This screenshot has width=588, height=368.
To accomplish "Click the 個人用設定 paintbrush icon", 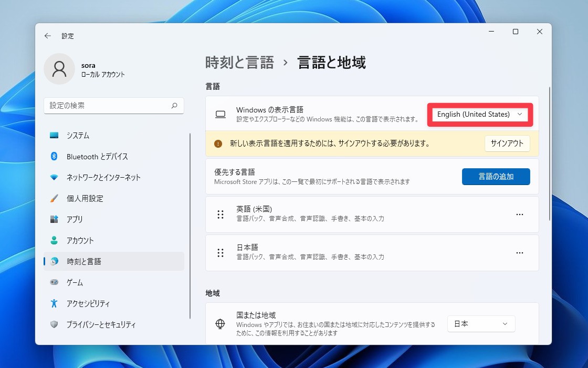I will 54,198.
